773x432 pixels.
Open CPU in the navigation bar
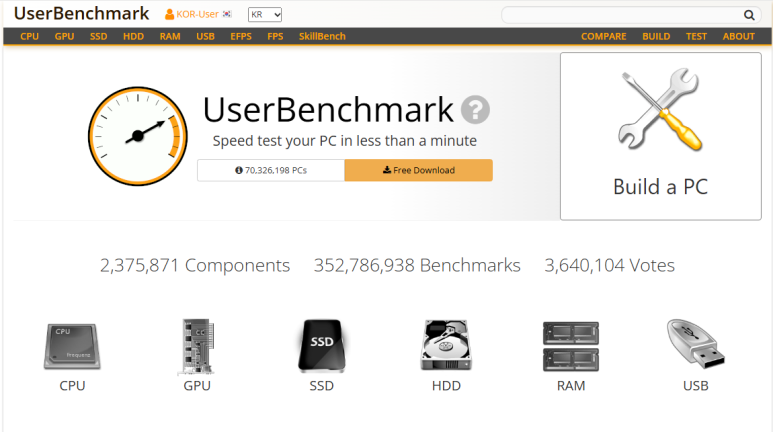click(30, 36)
